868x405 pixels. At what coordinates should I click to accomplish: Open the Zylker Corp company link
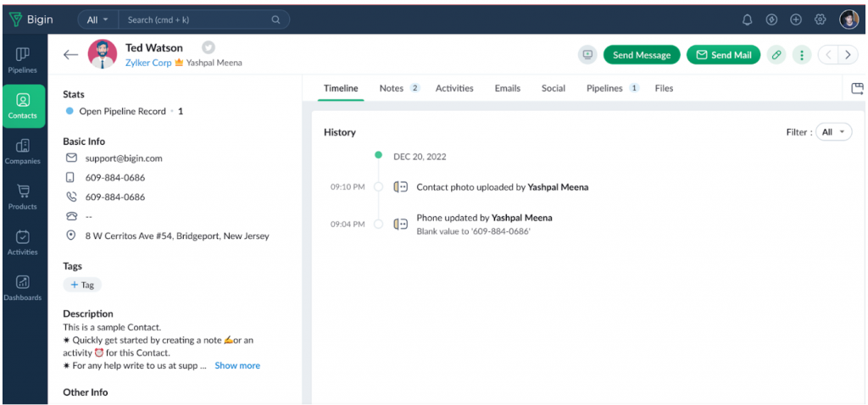click(148, 63)
